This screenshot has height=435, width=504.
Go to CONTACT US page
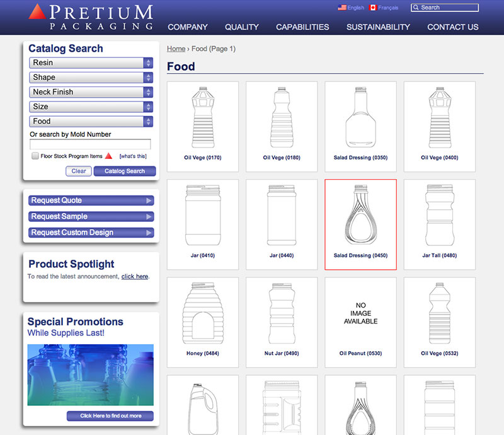pyautogui.click(x=452, y=27)
